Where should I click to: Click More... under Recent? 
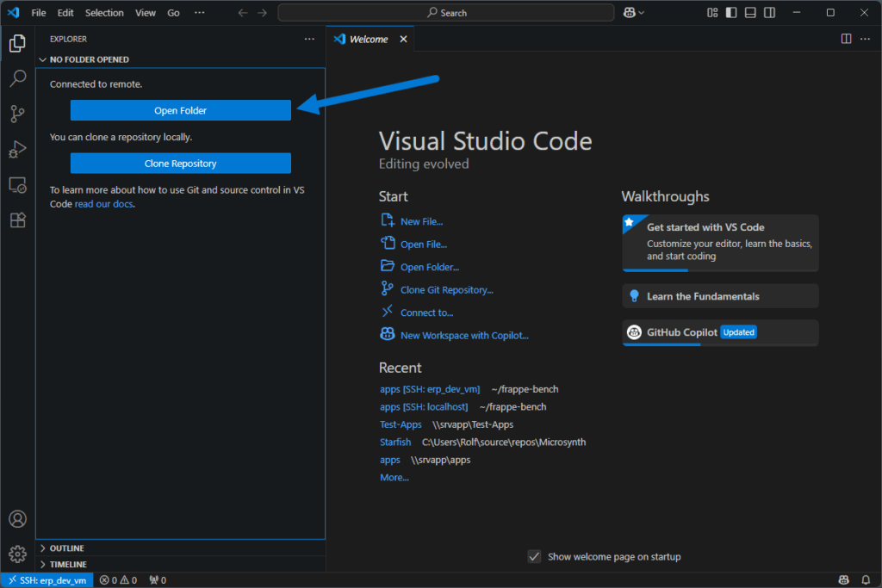tap(394, 477)
